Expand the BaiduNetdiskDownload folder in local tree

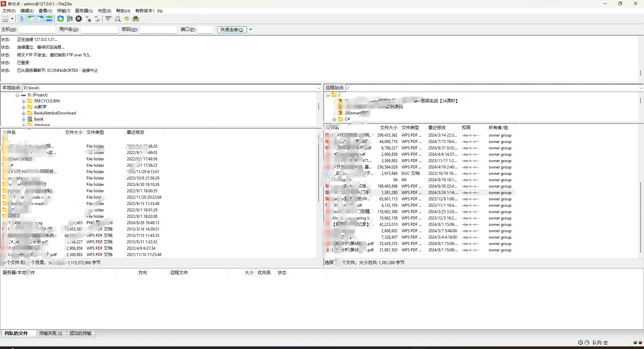point(24,113)
